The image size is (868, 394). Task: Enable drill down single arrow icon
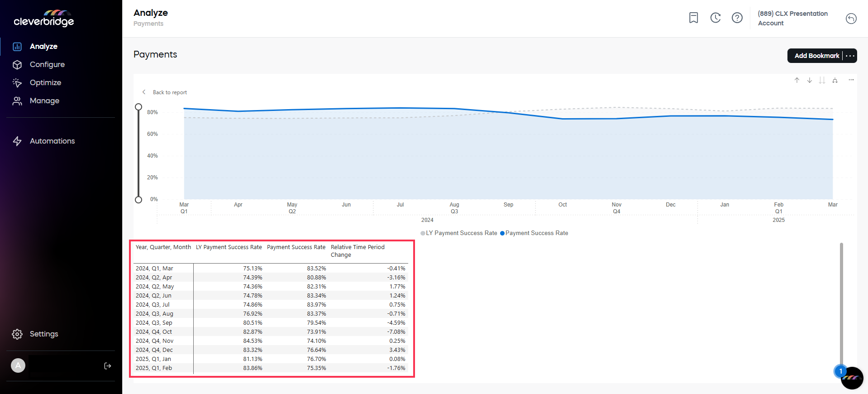coord(810,80)
